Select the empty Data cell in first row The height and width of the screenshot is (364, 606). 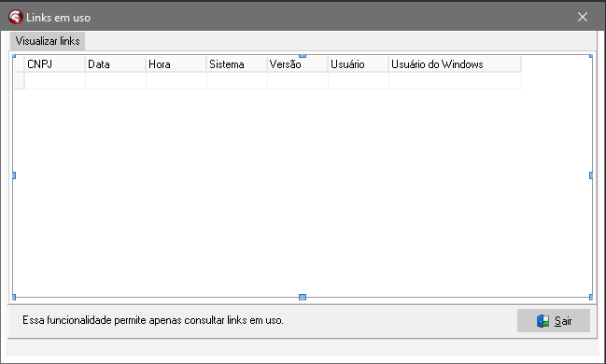116,81
